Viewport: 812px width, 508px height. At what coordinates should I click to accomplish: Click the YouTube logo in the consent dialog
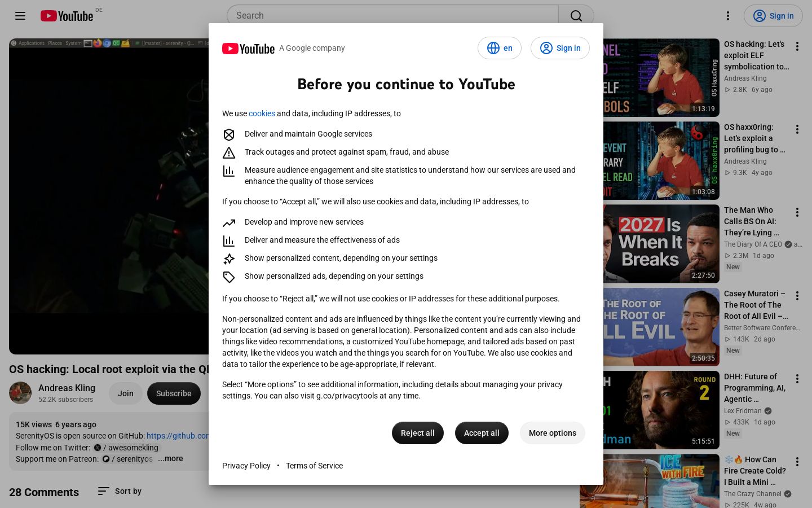point(248,49)
